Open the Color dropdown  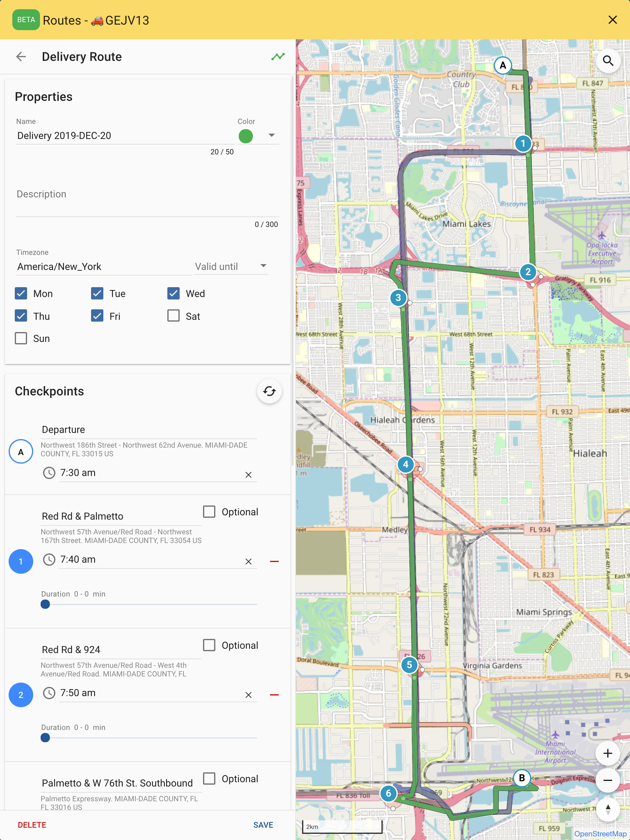271,135
